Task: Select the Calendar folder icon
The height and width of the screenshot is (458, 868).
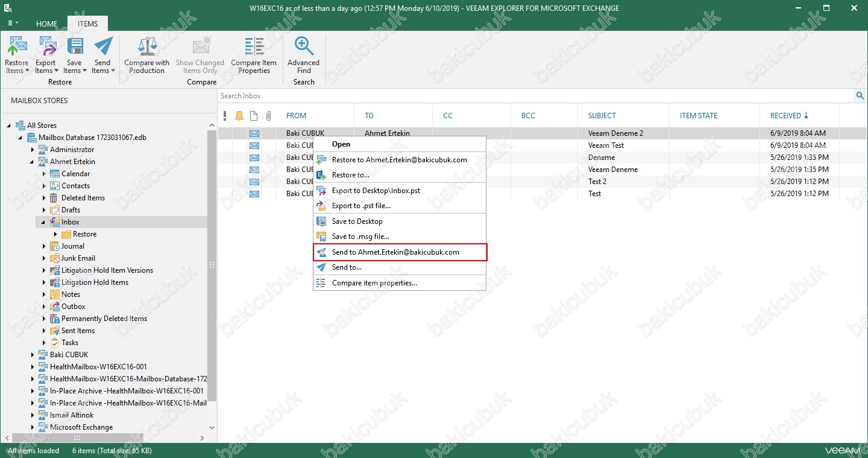Action: tap(55, 174)
